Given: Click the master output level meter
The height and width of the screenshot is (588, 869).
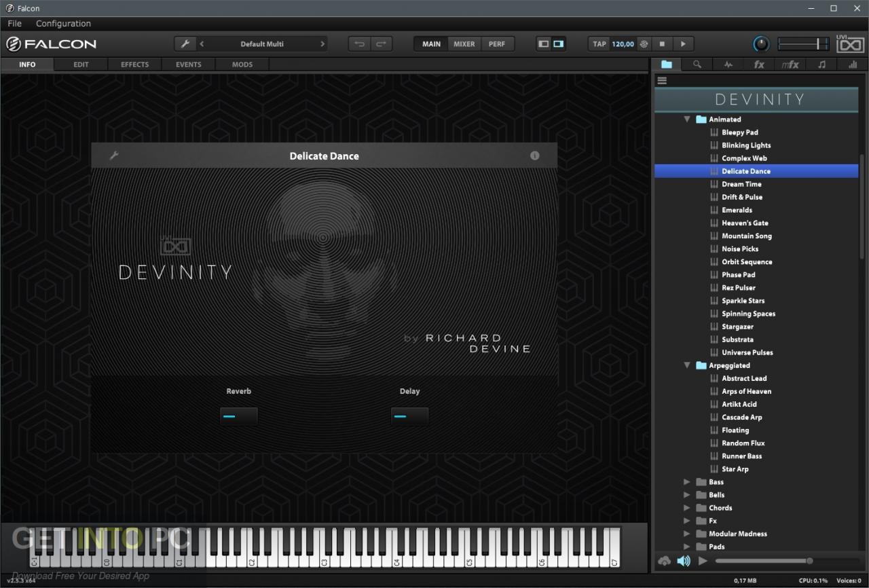Looking at the screenshot, I should pyautogui.click(x=804, y=44).
